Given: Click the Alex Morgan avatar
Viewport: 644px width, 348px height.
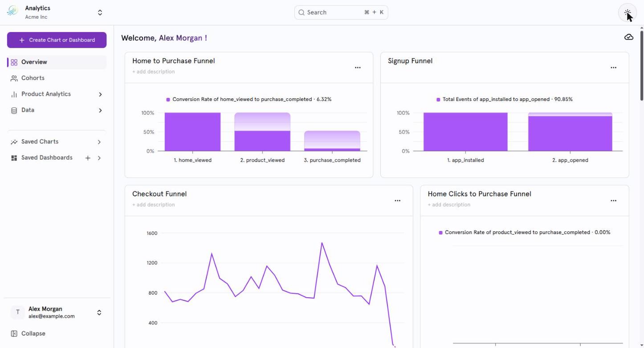Looking at the screenshot, I should point(17,312).
